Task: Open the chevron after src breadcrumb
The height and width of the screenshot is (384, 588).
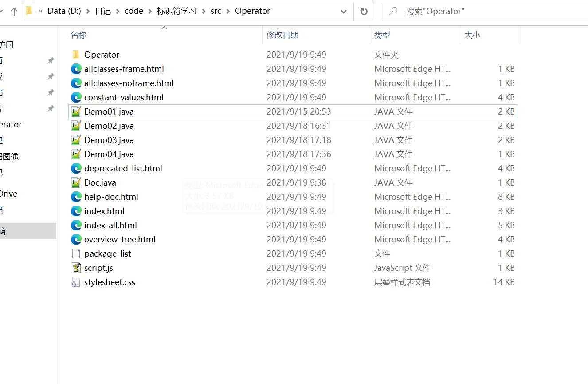Action: [x=228, y=11]
